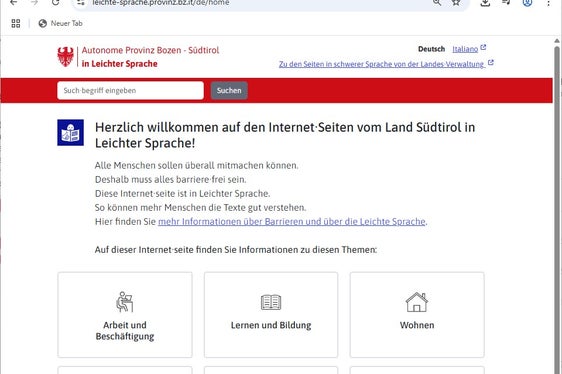Screen dimensions: 562x374
Task: Open the Lernen und Bildung card
Action: click(x=271, y=314)
